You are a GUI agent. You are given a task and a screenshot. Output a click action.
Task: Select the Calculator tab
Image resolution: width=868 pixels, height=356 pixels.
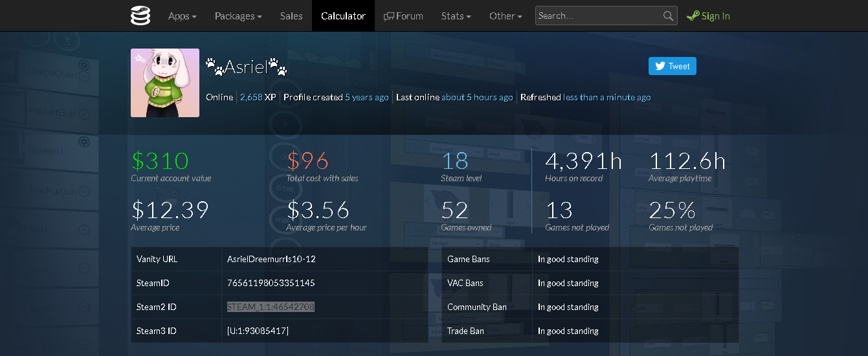coord(343,16)
